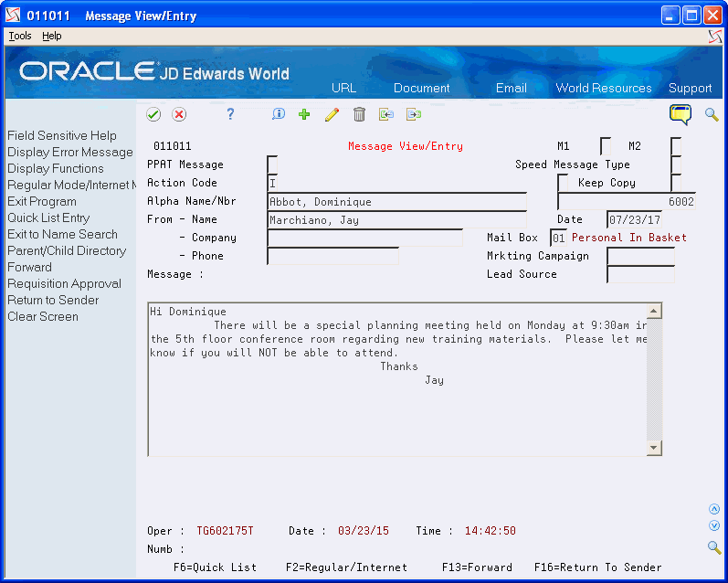
Task: Click the message scrollbar track
Action: [x=654, y=379]
